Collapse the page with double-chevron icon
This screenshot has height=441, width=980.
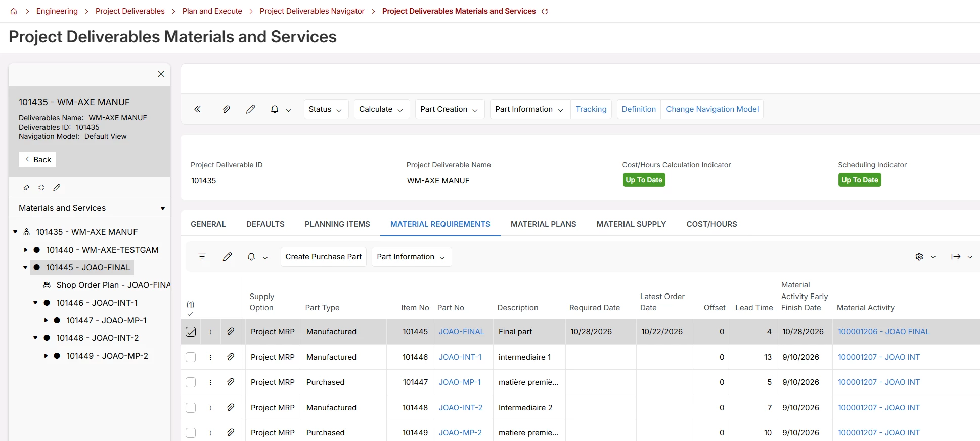198,109
